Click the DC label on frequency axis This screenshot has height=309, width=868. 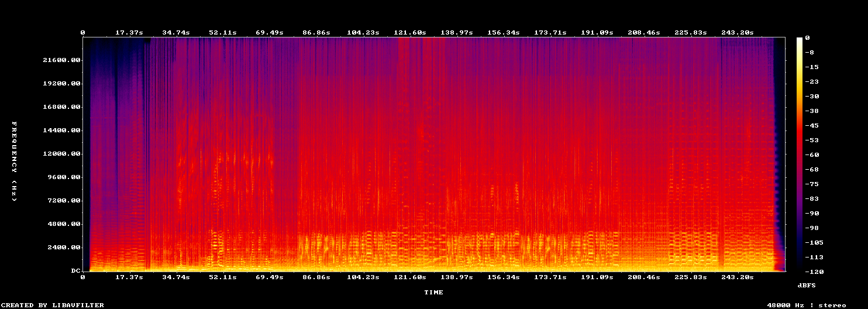pyautogui.click(x=75, y=271)
